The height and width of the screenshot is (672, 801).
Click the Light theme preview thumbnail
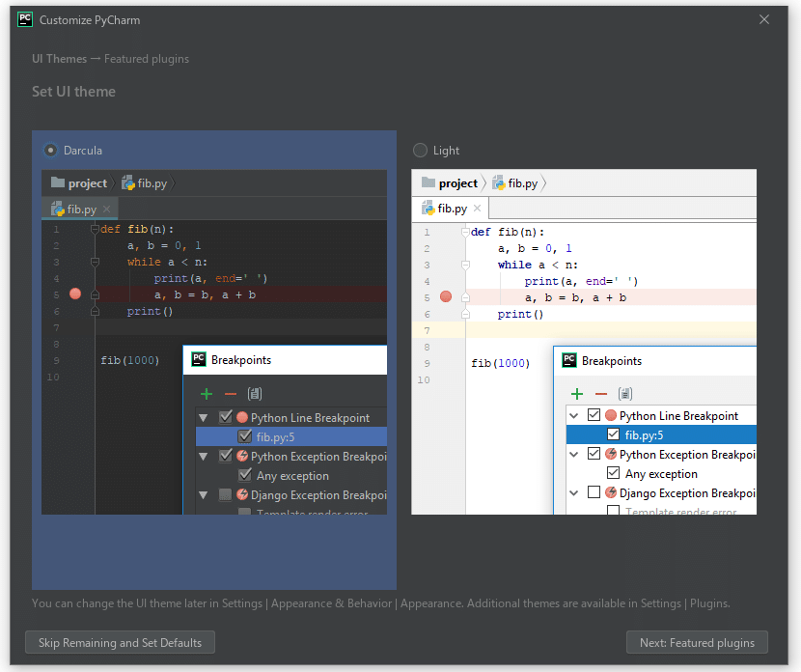(x=584, y=342)
